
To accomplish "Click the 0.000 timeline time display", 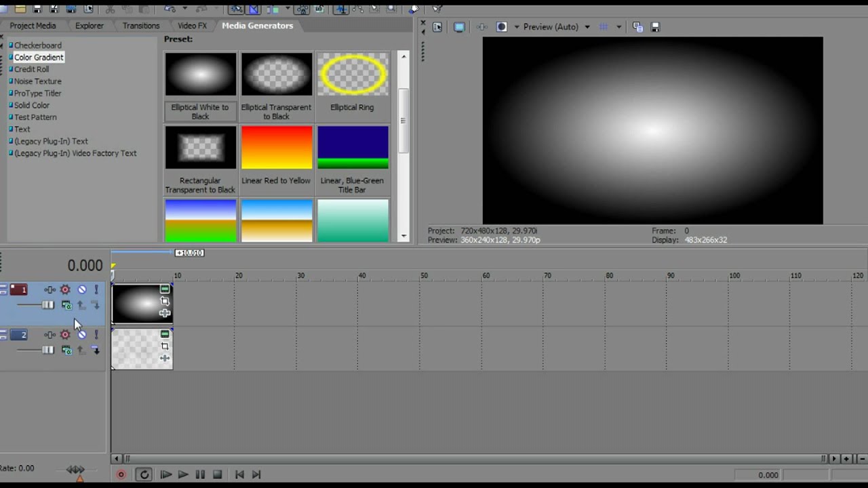I will tap(85, 266).
